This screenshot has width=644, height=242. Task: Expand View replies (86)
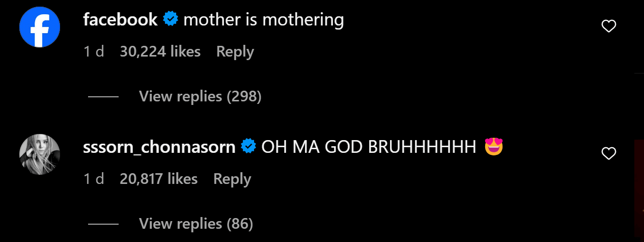point(195,224)
